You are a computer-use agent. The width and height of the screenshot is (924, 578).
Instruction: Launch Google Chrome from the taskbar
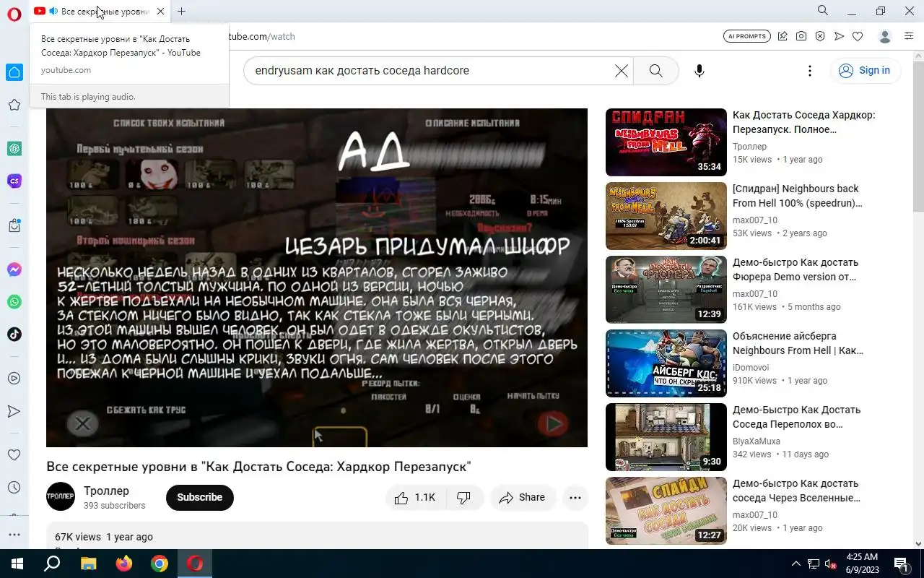pyautogui.click(x=160, y=564)
